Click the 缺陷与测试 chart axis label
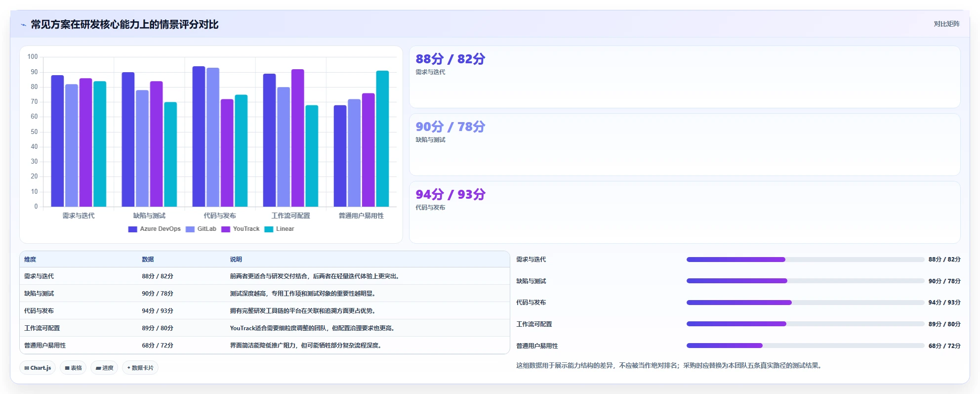The image size is (980, 394). pos(149,216)
